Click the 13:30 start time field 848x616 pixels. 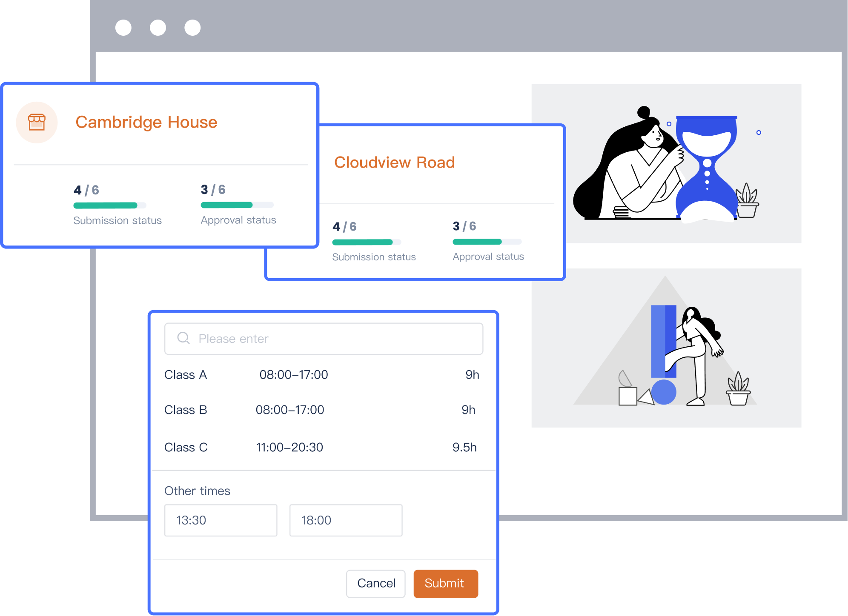[x=221, y=520]
